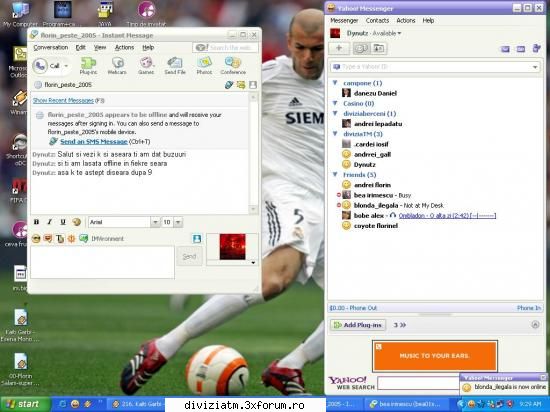
Task: Toggle italic text formatting
Action: tap(49, 222)
